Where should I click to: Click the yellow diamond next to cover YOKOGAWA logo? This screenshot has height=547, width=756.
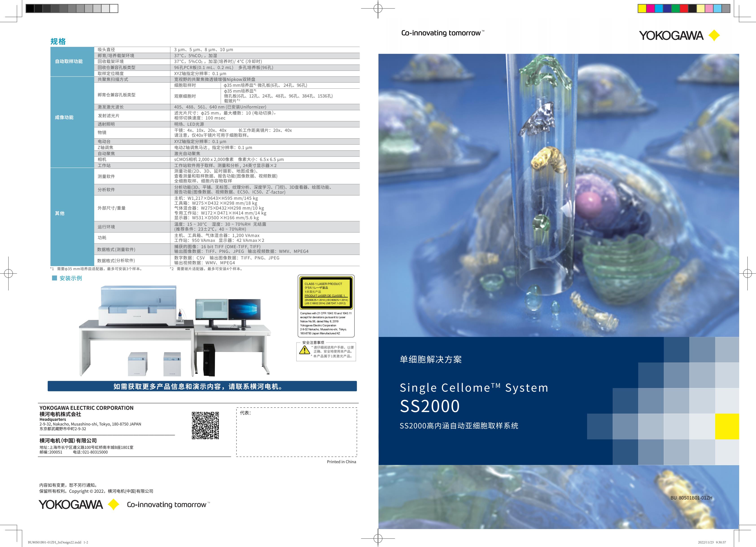coord(714,35)
